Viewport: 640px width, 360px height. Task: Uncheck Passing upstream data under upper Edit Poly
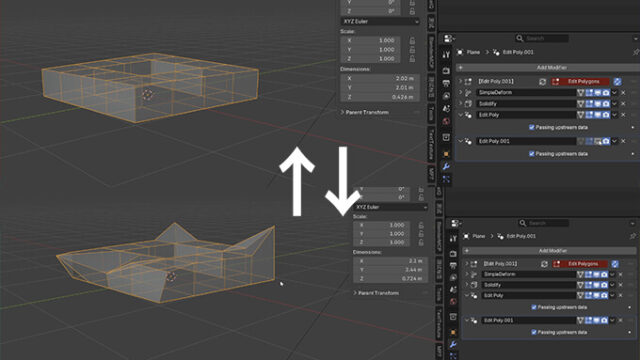pyautogui.click(x=531, y=127)
